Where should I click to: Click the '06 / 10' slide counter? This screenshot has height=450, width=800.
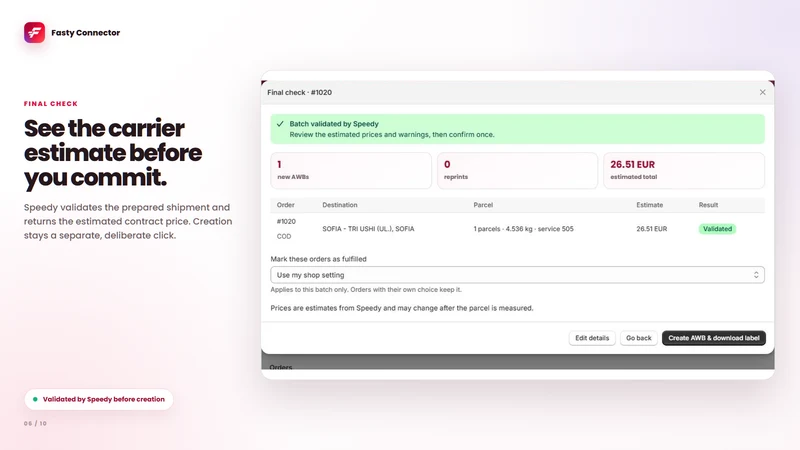[35, 423]
